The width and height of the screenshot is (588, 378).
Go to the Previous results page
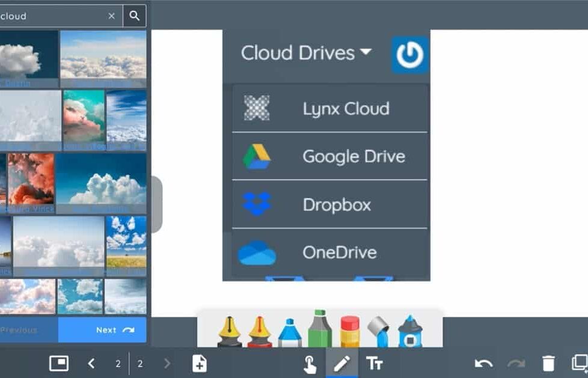(x=29, y=330)
